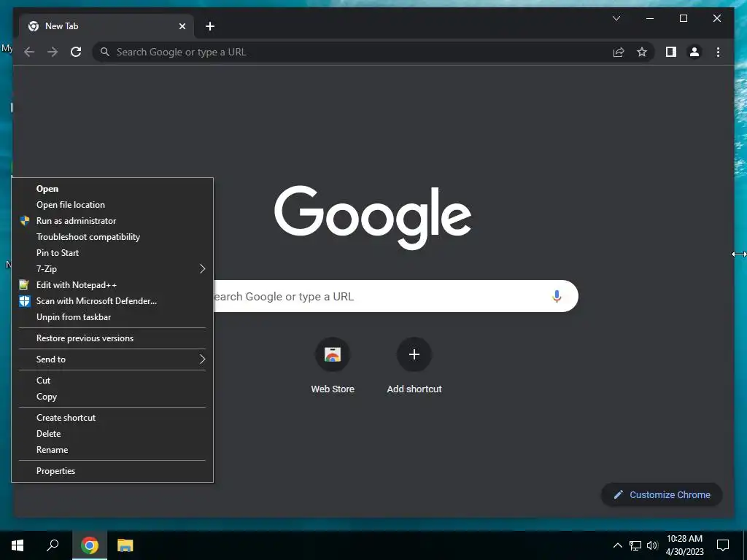Click the browser back arrow
The width and height of the screenshot is (747, 560).
(29, 52)
